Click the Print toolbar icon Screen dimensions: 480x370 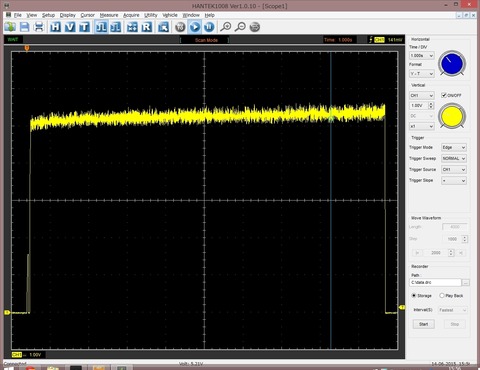coord(39,27)
